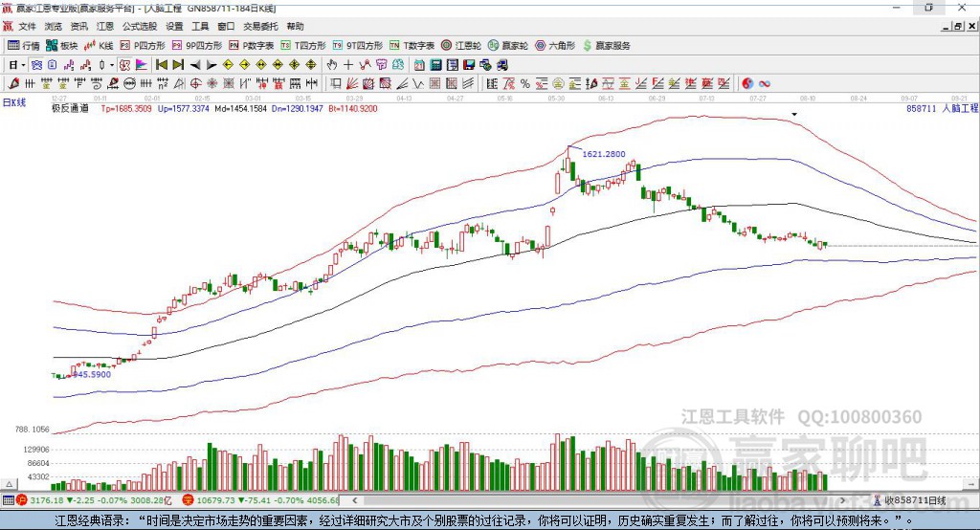Image resolution: width=980 pixels, height=530 pixels.
Task: Select the Gann fan lines tool
Action: (352, 83)
